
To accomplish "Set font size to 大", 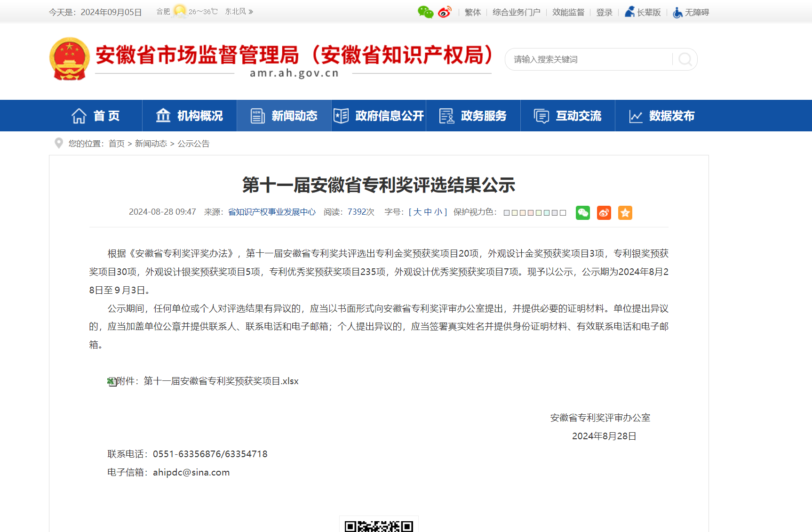I will click(x=417, y=212).
